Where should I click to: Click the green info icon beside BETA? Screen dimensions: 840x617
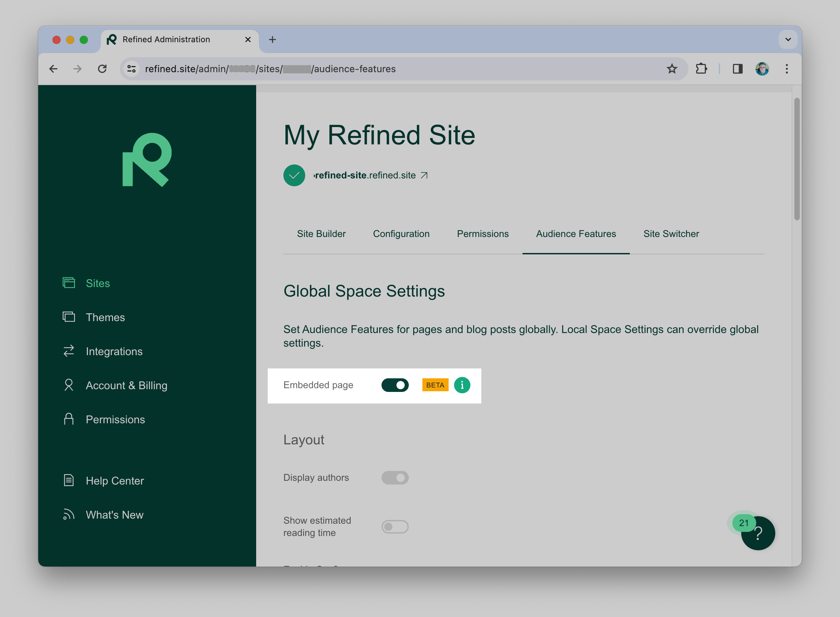(462, 385)
